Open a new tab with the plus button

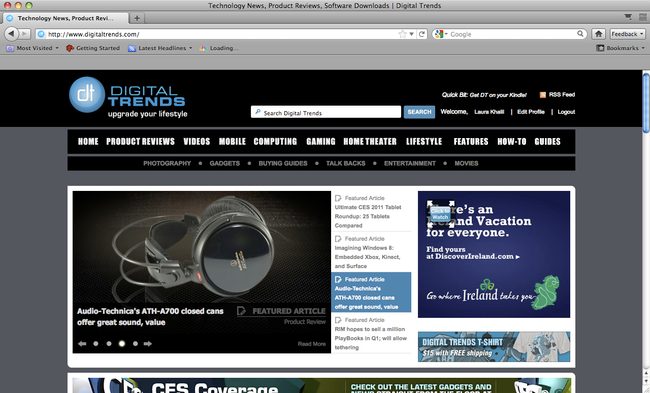tap(137, 18)
